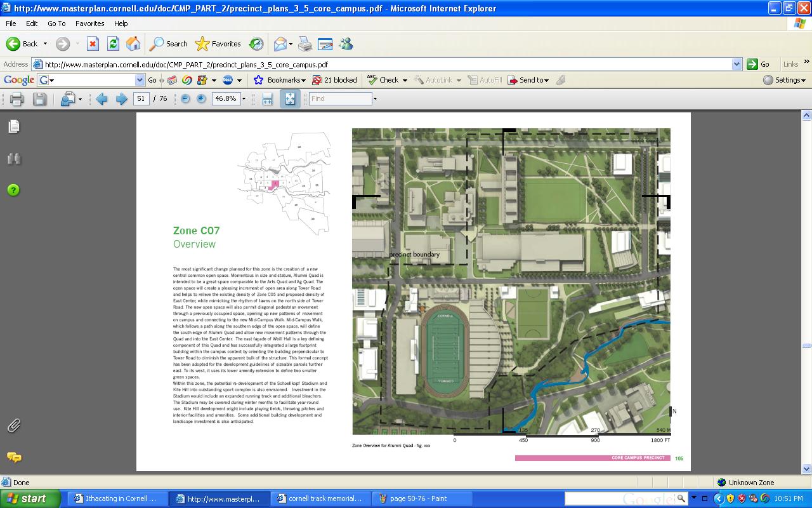Click the PDF print icon

(x=17, y=99)
